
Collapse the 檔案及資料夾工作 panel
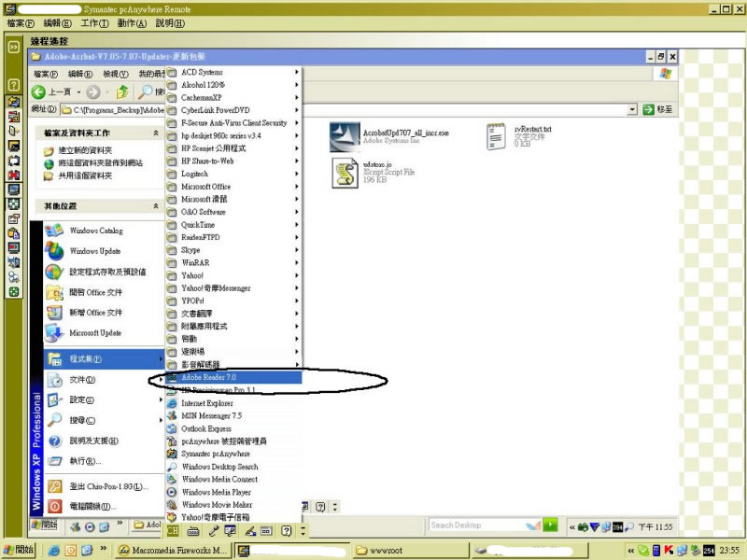[x=156, y=133]
